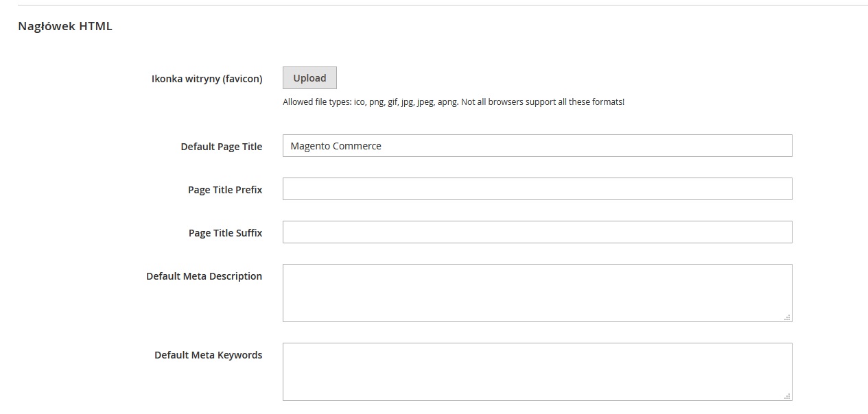Grab the Meta Description textarea resize handle

point(787,317)
